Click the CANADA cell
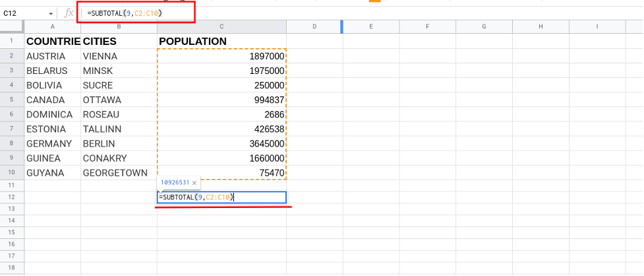The width and height of the screenshot is (644, 276). click(x=53, y=100)
